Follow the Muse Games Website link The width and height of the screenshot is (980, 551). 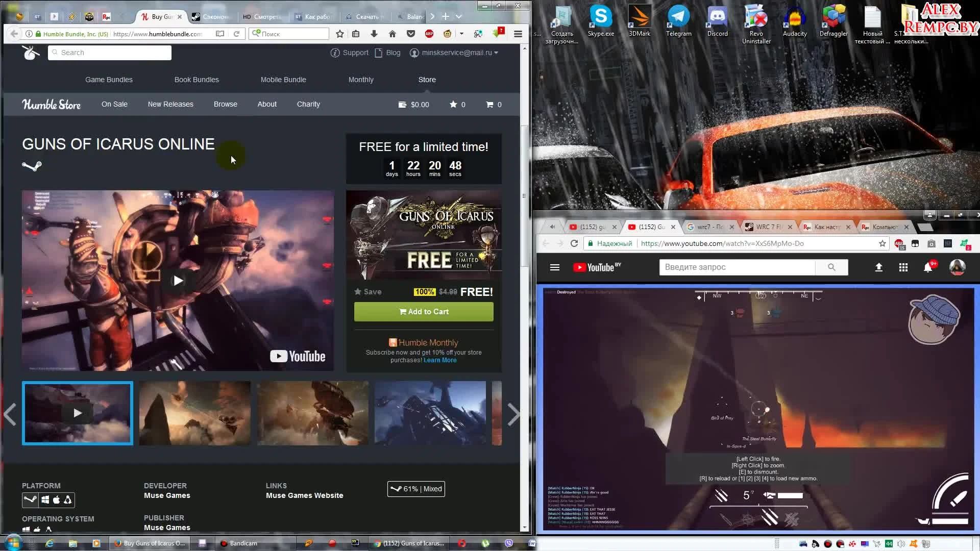tap(304, 495)
